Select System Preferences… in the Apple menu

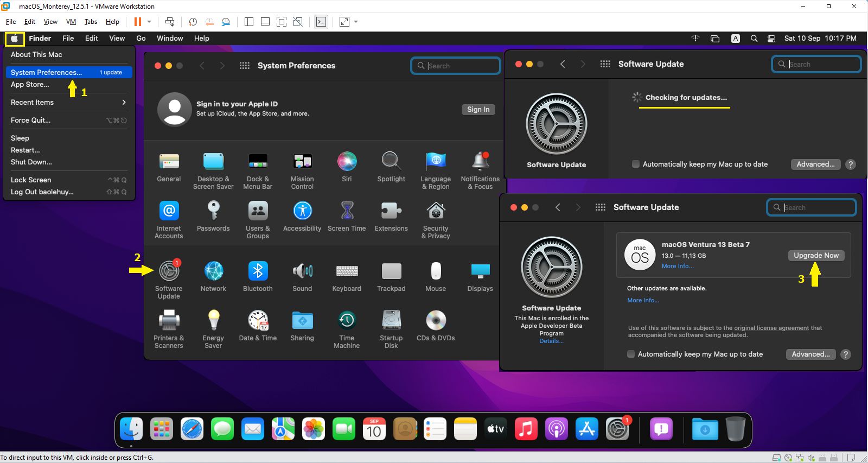[x=69, y=72]
